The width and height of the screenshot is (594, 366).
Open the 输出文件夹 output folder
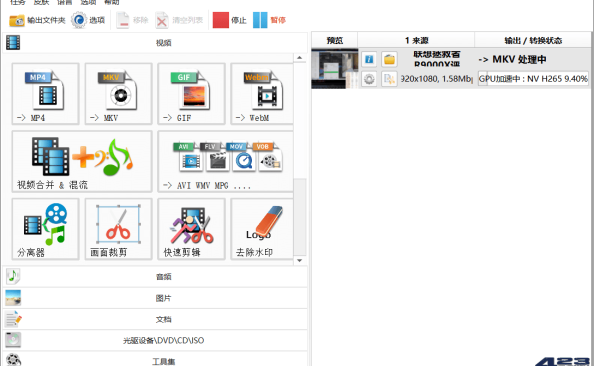click(37, 20)
